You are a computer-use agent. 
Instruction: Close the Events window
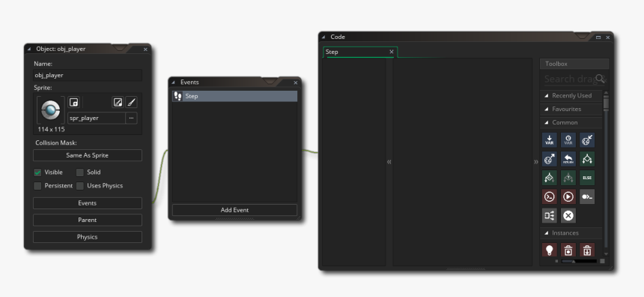[x=295, y=82]
